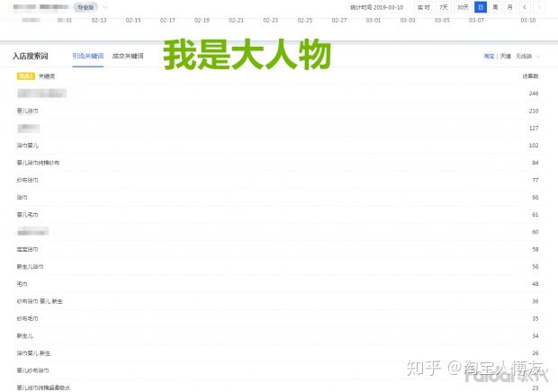Go to the previous date with left arrow
This screenshot has width=558, height=392.
(x=525, y=7)
